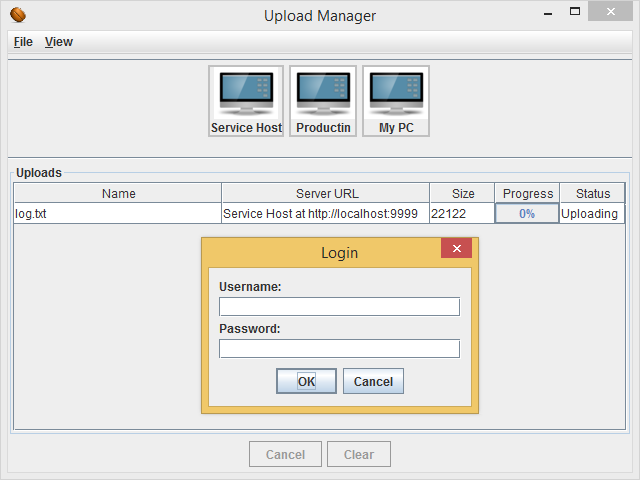Click the 22122 size cell
The height and width of the screenshot is (480, 640).
tap(462, 213)
